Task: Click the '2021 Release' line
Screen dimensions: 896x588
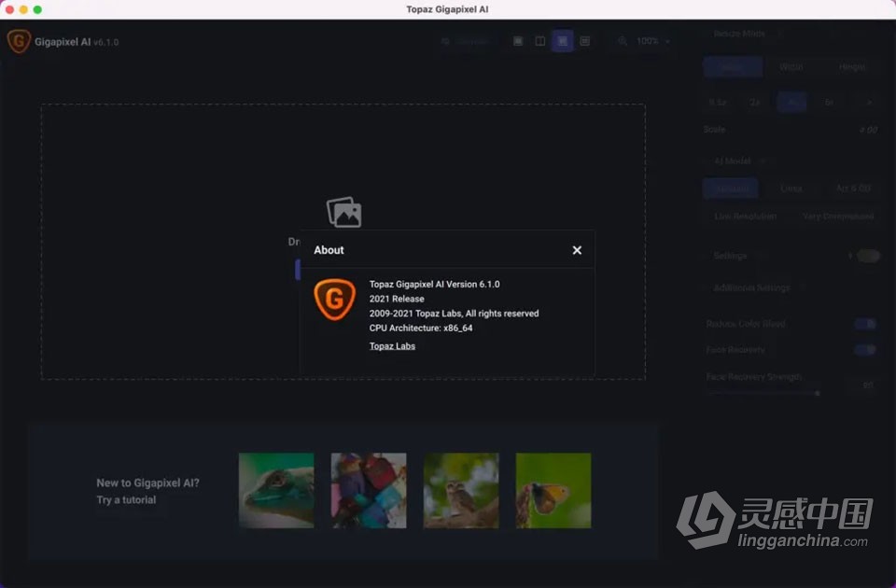Action: point(397,299)
